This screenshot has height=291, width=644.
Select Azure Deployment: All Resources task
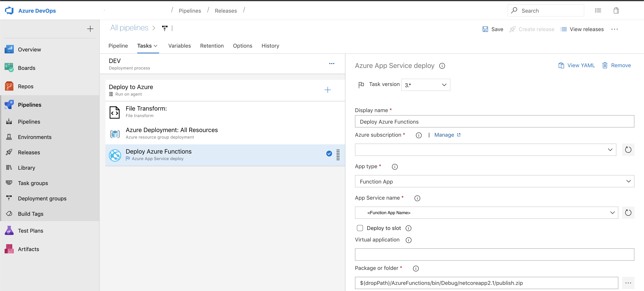pos(225,133)
